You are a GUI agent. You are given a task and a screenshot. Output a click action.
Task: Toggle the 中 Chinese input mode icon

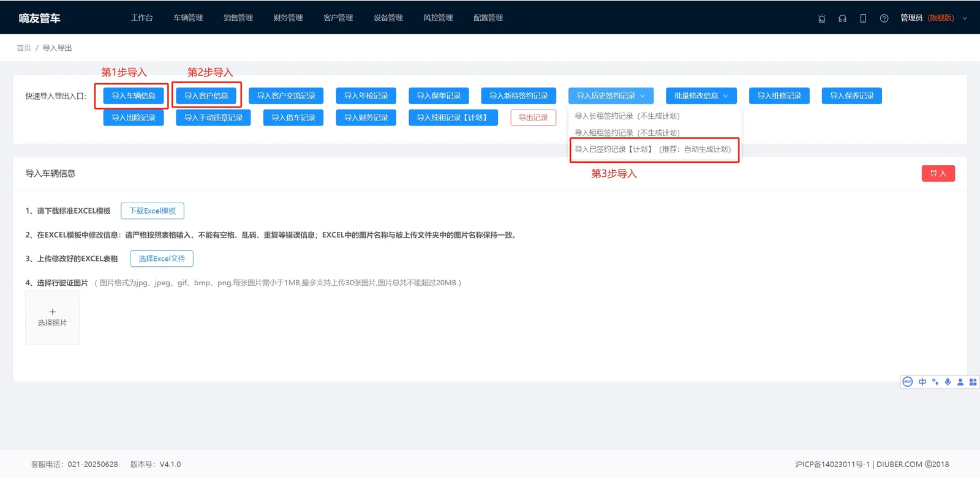point(922,382)
